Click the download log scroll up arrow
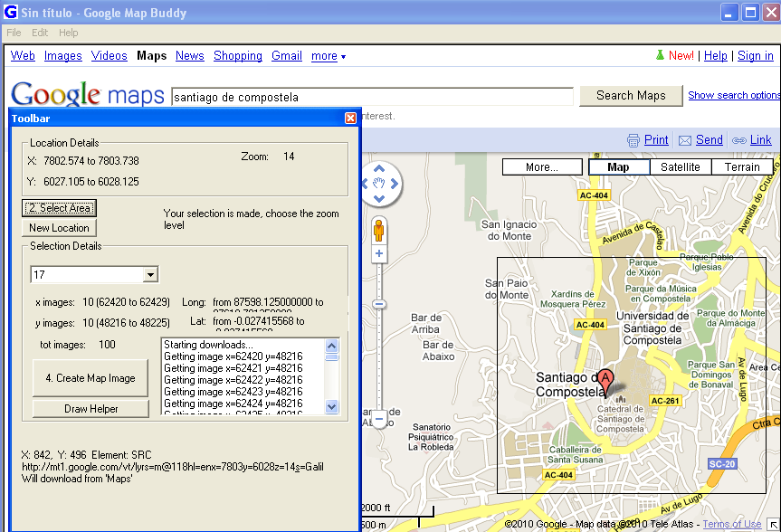The height and width of the screenshot is (532, 781). pos(332,346)
